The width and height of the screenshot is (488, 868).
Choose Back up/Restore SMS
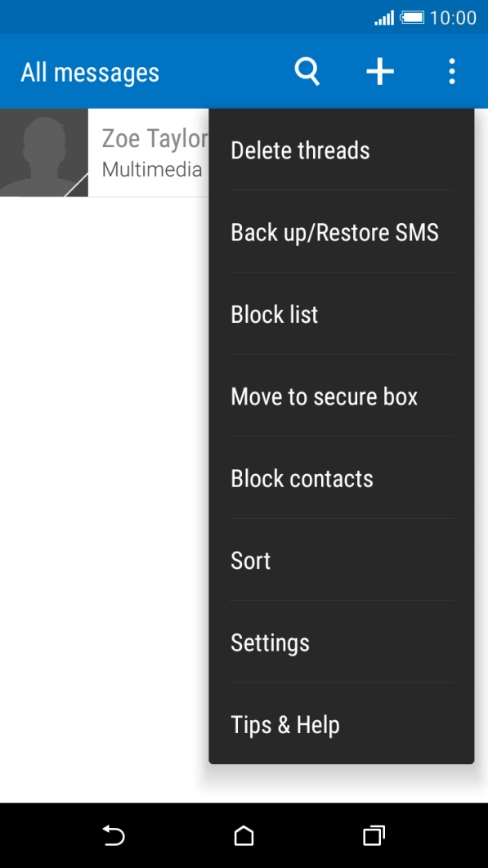tap(334, 232)
